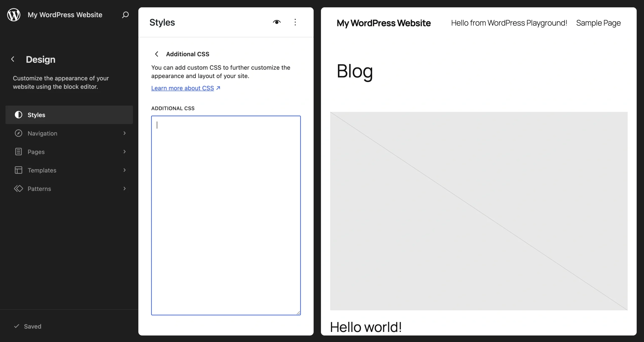Expand the Pages chevron

coord(124,152)
